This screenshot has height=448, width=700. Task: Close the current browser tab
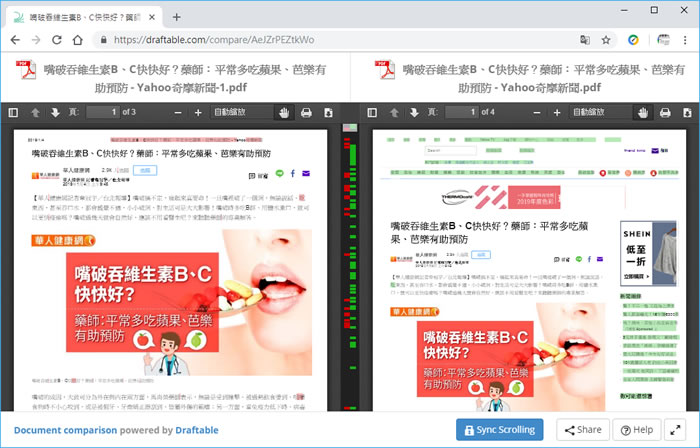tap(152, 17)
